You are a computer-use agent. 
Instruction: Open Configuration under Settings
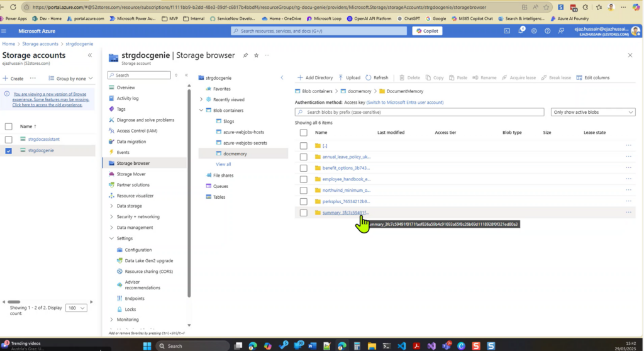[138, 250]
